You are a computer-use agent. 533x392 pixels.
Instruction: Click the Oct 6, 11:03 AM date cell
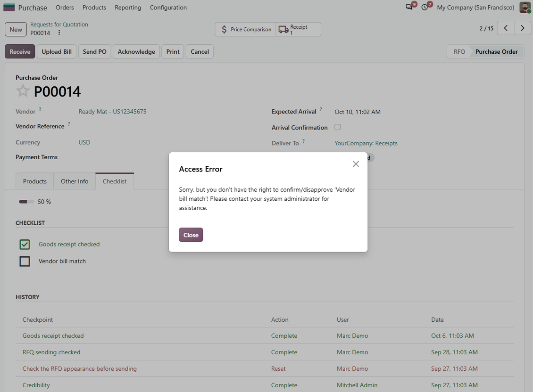tap(452, 335)
